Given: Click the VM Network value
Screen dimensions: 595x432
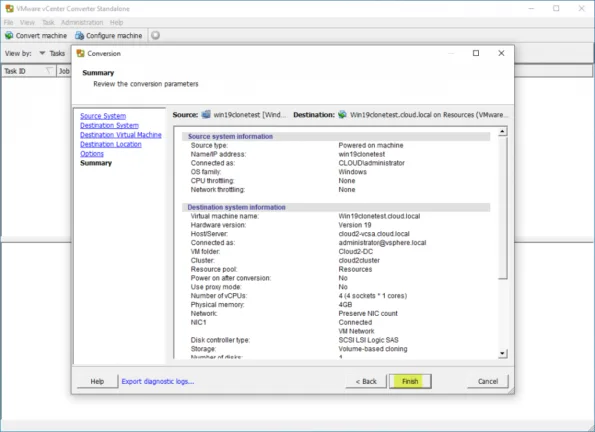Looking at the screenshot, I should (356, 331).
